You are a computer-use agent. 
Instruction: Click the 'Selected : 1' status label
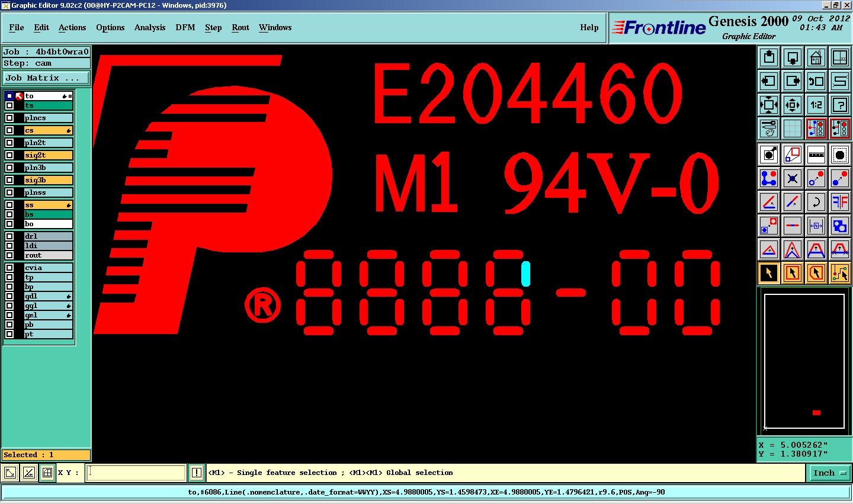46,455
